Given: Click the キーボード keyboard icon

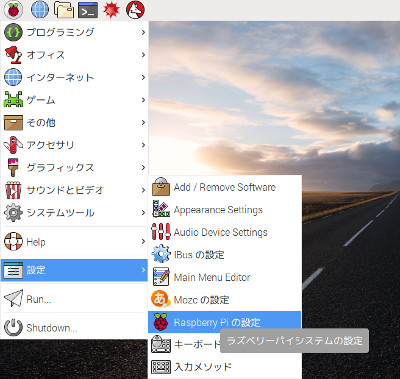Looking at the screenshot, I should (x=161, y=344).
